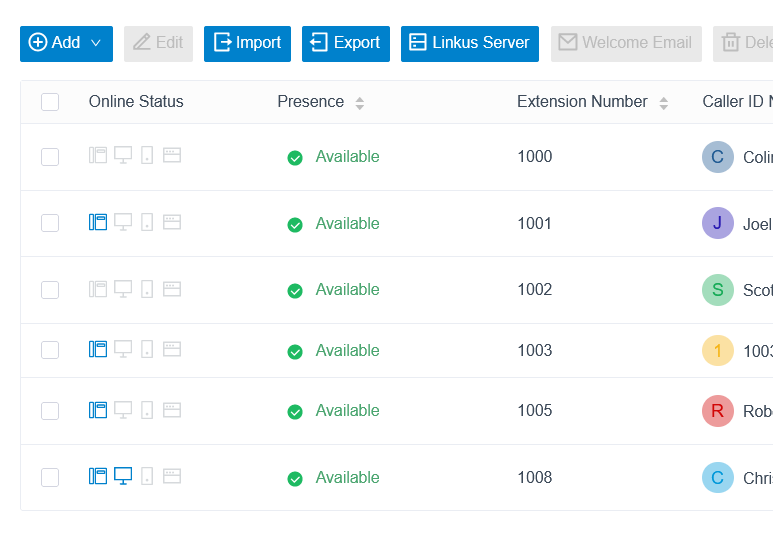Click the mobile client icon for extension 1000
773x533 pixels.
click(147, 155)
